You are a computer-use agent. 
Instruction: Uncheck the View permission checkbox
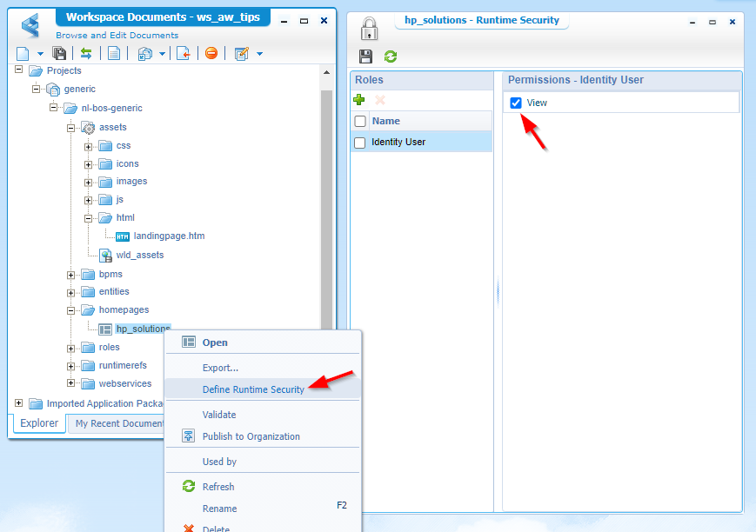point(516,103)
